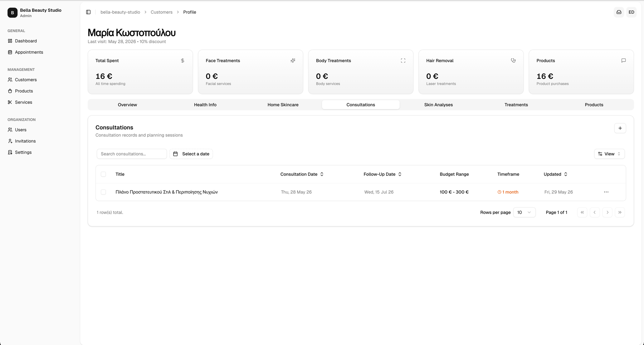Click the Bella Beauty Studio logo badge
Image resolution: width=644 pixels, height=345 pixels.
pos(13,13)
